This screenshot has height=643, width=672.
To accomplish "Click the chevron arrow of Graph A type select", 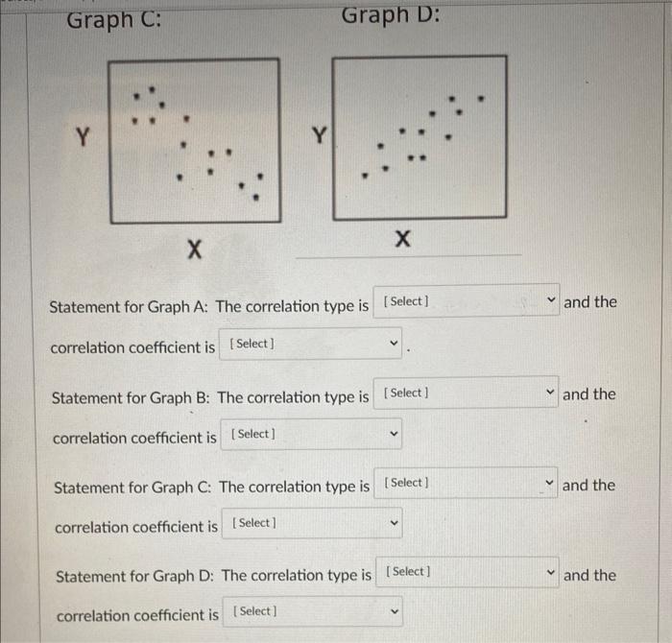I will (552, 299).
